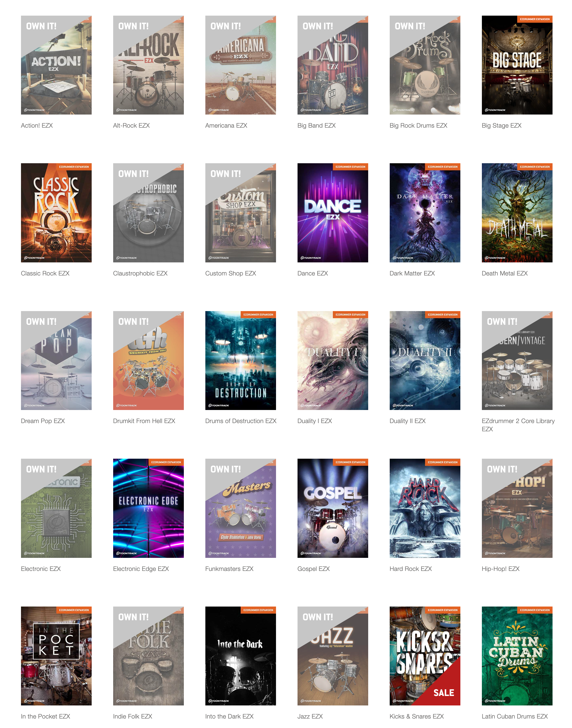Click the "Americana EZX" product title
The width and height of the screenshot is (572, 728).
point(226,125)
